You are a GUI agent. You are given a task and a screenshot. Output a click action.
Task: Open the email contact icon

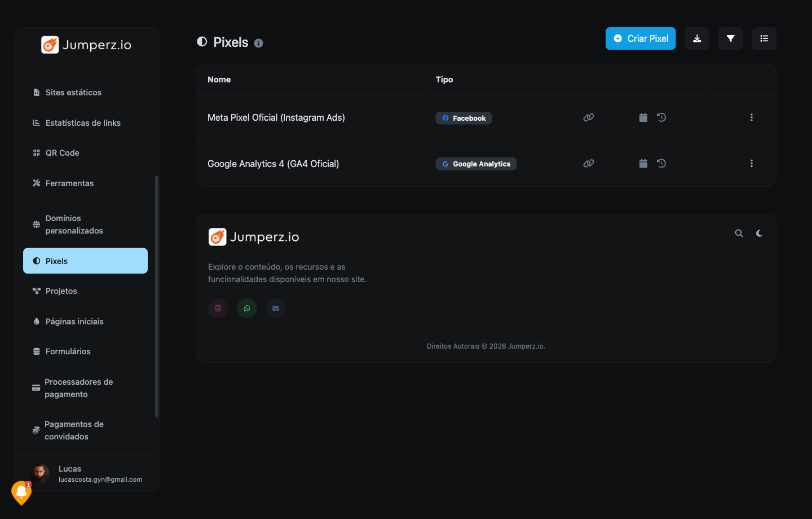276,308
